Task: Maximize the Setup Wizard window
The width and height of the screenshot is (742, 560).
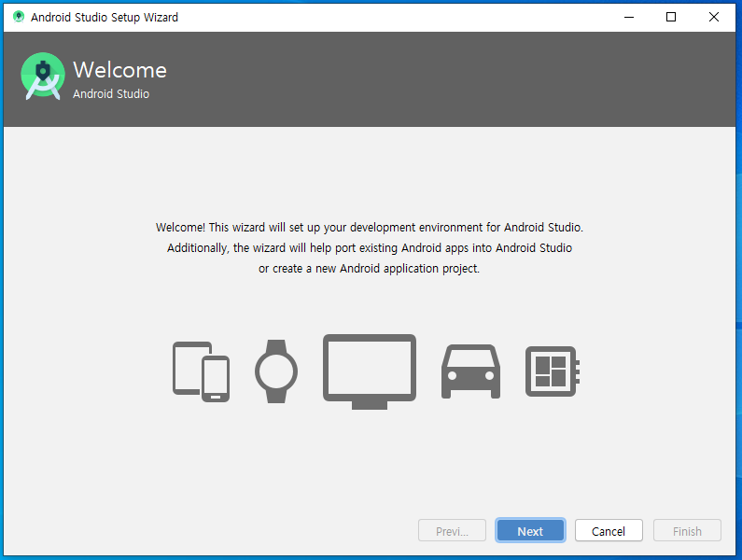Action: pos(671,17)
